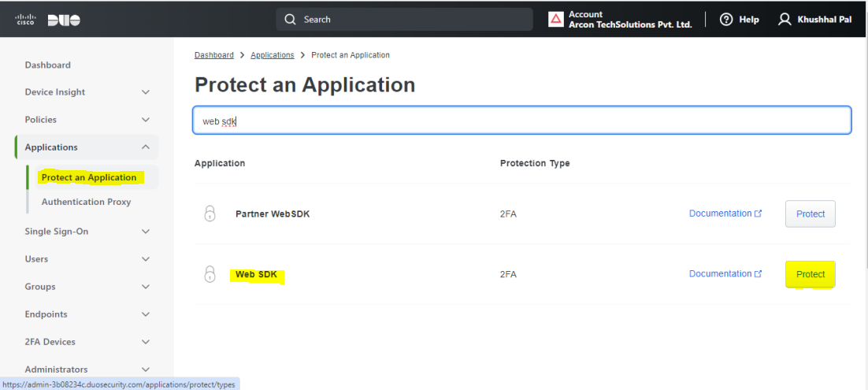This screenshot has height=390, width=868.
Task: Expand the Policies menu chevron
Action: tap(146, 120)
